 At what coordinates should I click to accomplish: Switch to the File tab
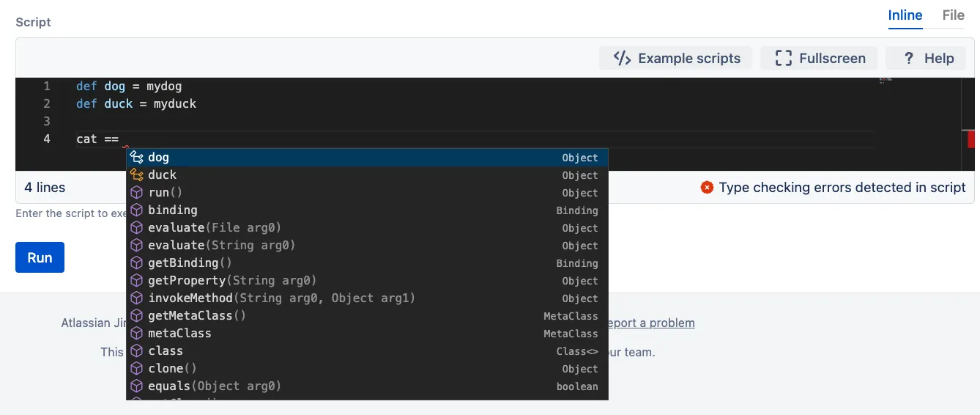tap(953, 15)
